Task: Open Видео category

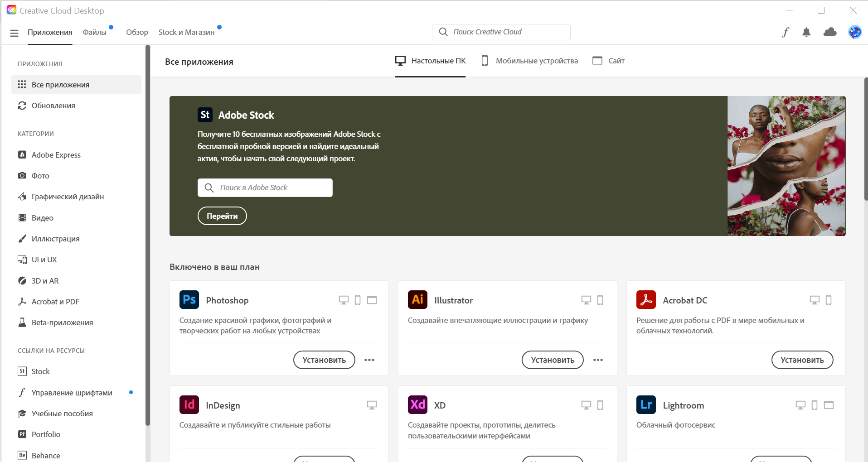Action: (76, 218)
